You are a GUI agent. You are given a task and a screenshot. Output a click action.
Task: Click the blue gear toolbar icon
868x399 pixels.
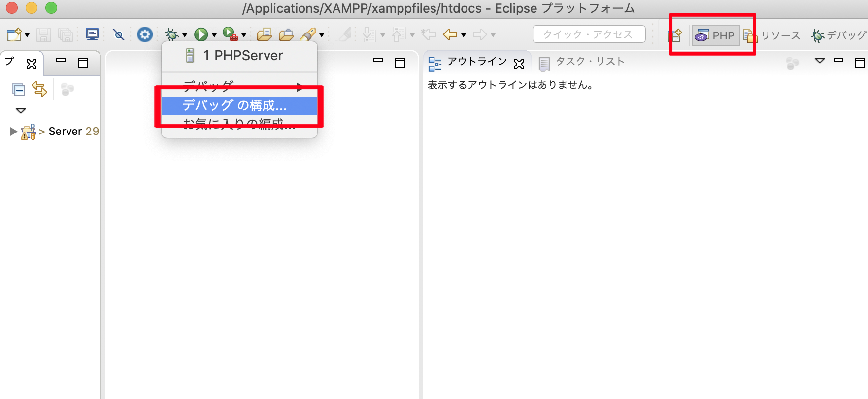[144, 34]
